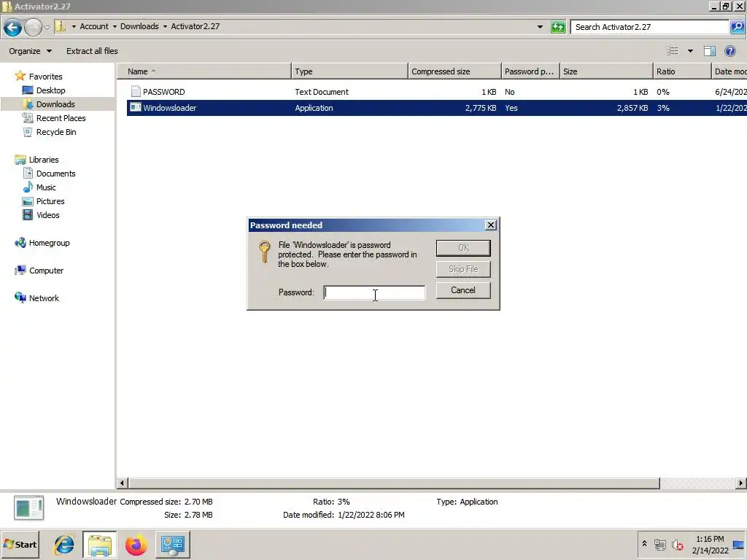Open the Organize menu
747x560 pixels.
click(30, 51)
